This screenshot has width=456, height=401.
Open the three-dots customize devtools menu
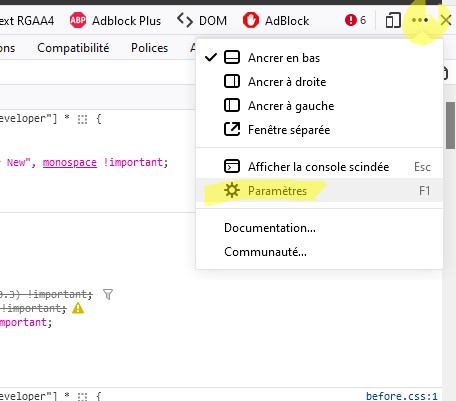tap(420, 20)
